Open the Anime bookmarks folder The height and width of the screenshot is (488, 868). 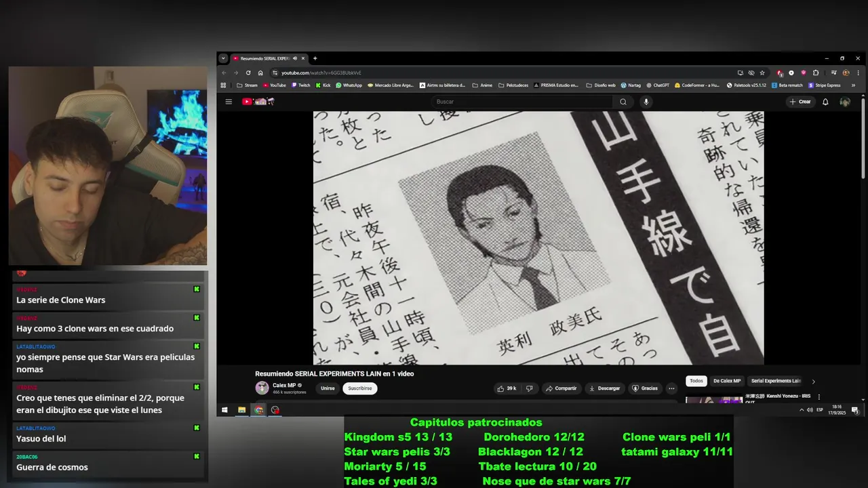tap(482, 85)
